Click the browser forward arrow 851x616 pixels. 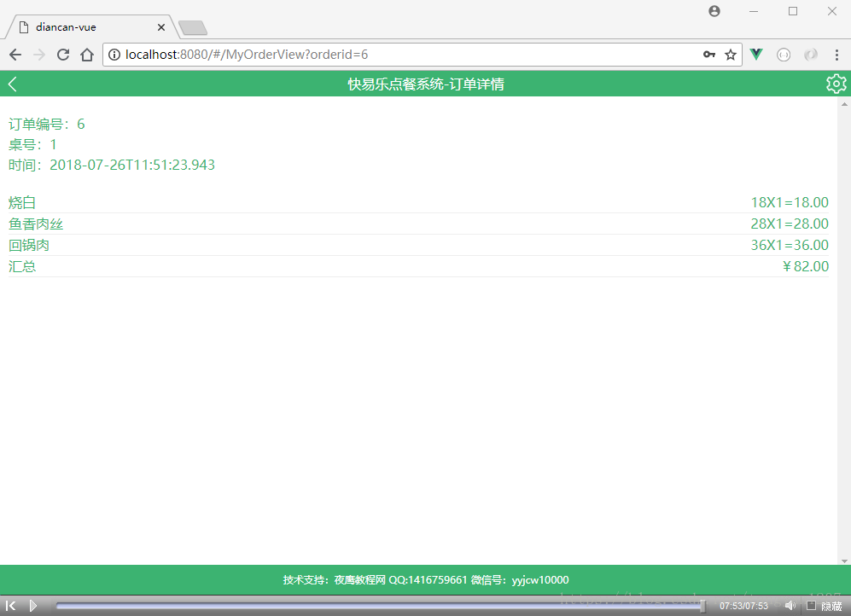pos(39,55)
